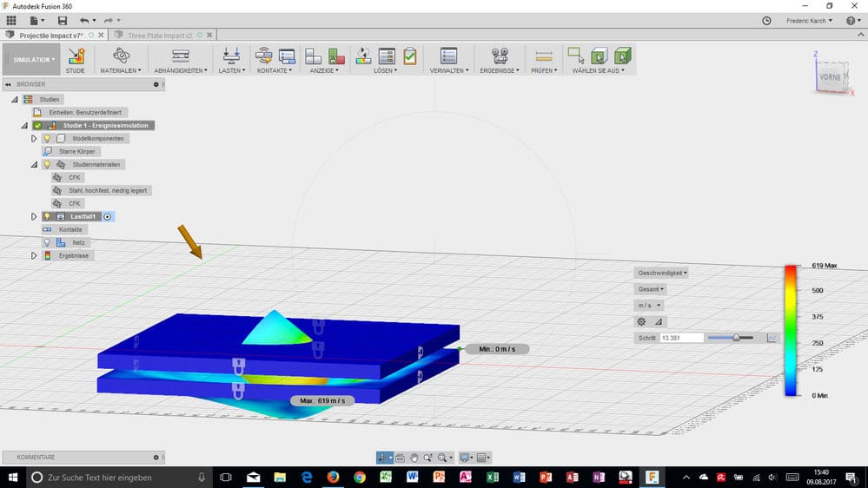Click the colored mesh generate icon in Lösen

pos(363,56)
